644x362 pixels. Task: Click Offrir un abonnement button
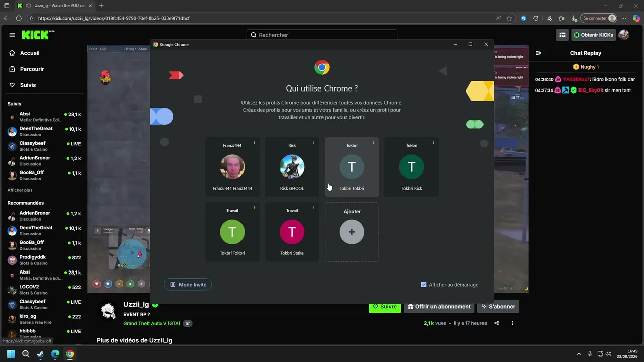(x=439, y=307)
